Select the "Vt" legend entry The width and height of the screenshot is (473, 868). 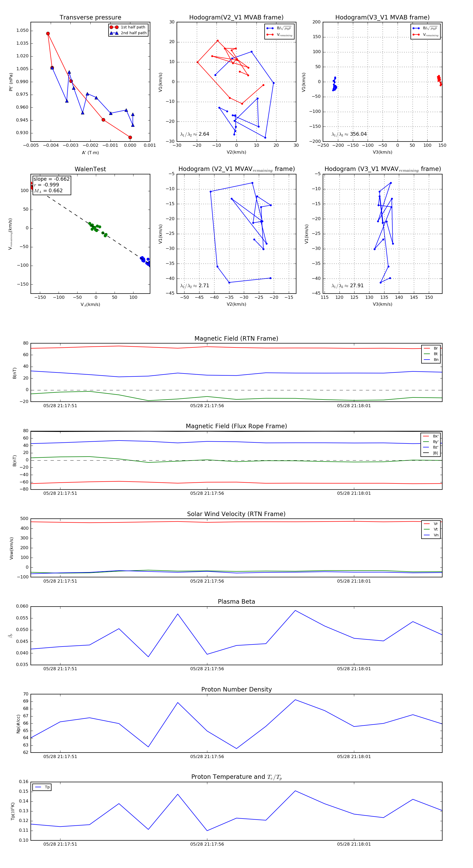(x=431, y=529)
